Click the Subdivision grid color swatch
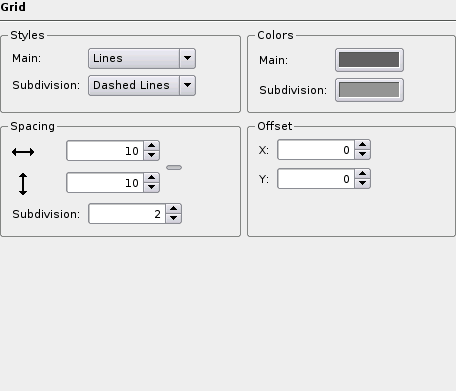This screenshot has height=391, width=456. coord(369,90)
